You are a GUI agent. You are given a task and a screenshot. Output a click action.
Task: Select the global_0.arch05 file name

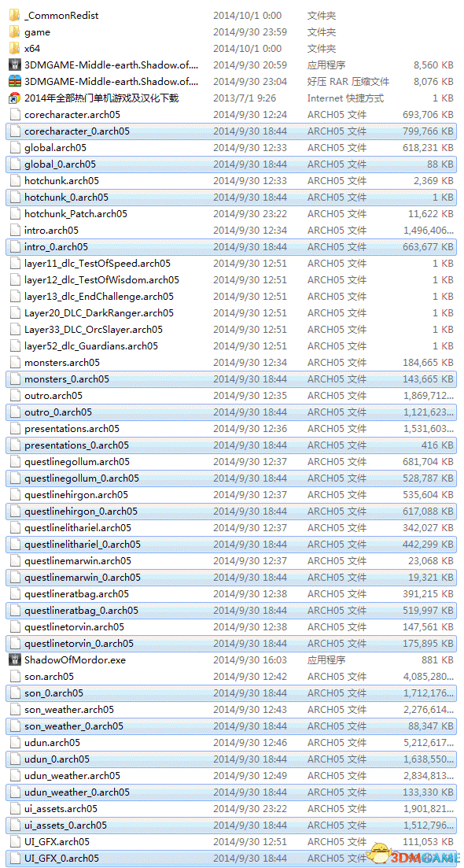[x=60, y=164]
